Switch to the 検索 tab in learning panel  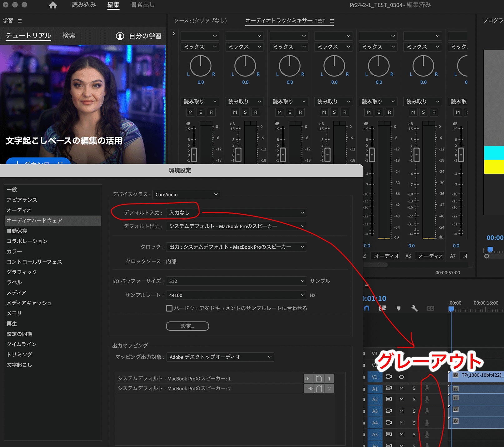pos(68,36)
